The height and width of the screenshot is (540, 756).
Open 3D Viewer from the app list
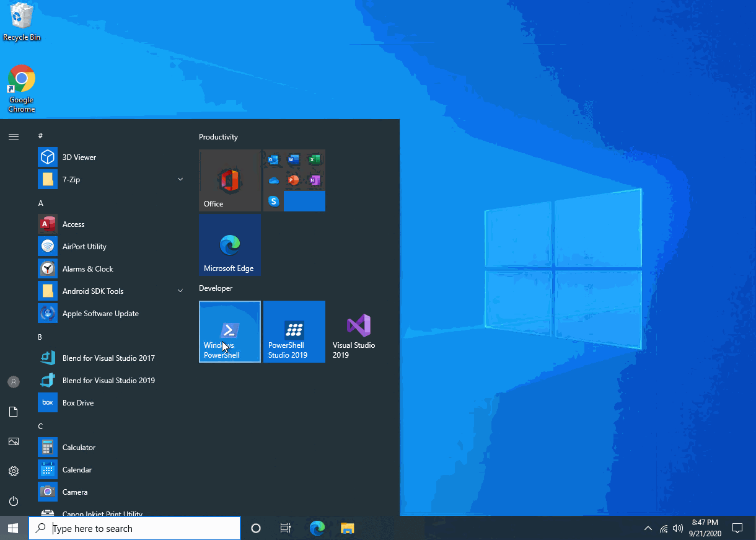pos(112,157)
